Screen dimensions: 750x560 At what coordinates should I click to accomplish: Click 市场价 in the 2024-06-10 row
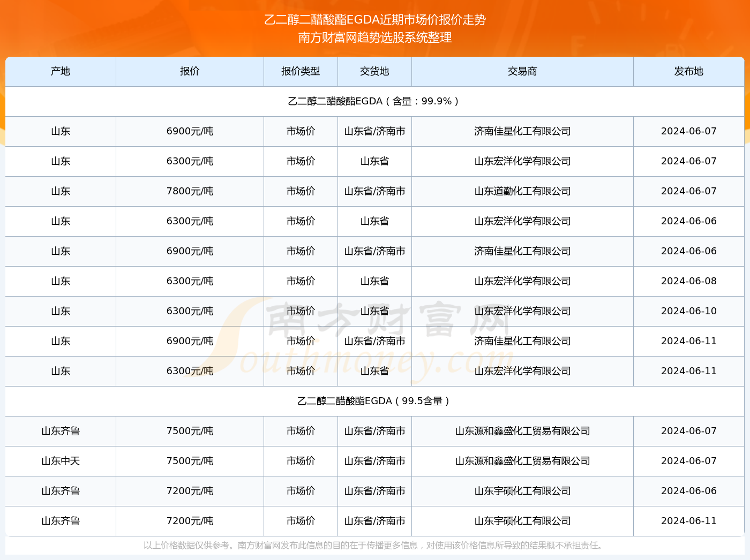pyautogui.click(x=301, y=311)
